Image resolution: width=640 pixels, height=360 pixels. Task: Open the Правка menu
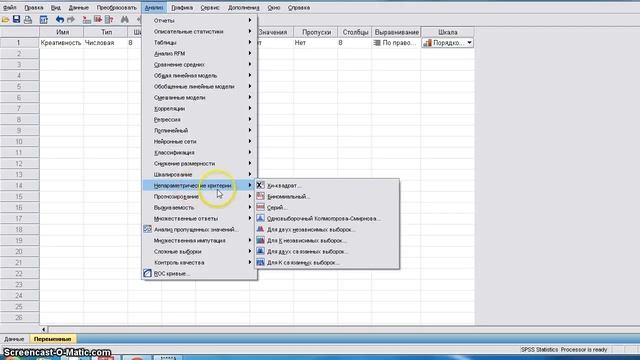point(33,8)
